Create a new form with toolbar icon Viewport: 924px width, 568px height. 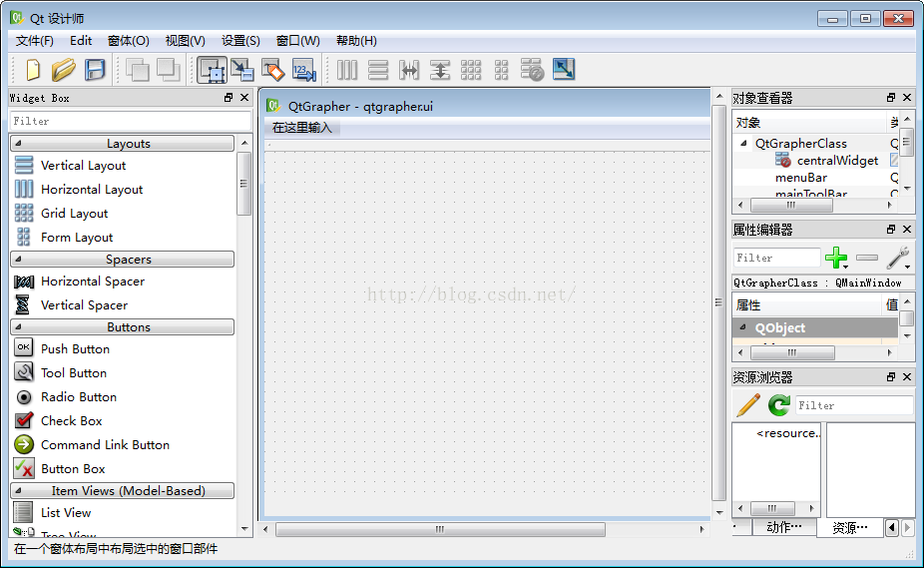33,70
